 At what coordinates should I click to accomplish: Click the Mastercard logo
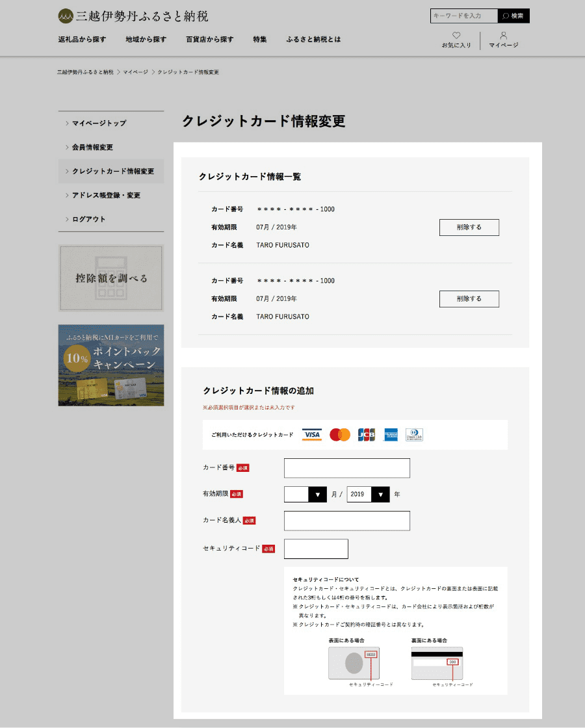(339, 435)
